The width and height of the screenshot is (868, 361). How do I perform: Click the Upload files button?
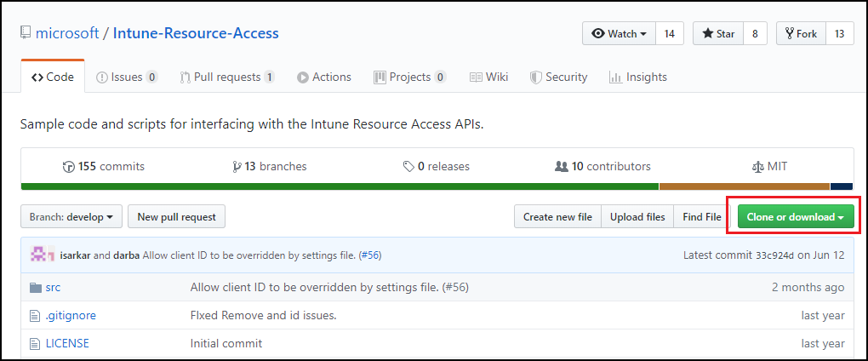point(637,217)
